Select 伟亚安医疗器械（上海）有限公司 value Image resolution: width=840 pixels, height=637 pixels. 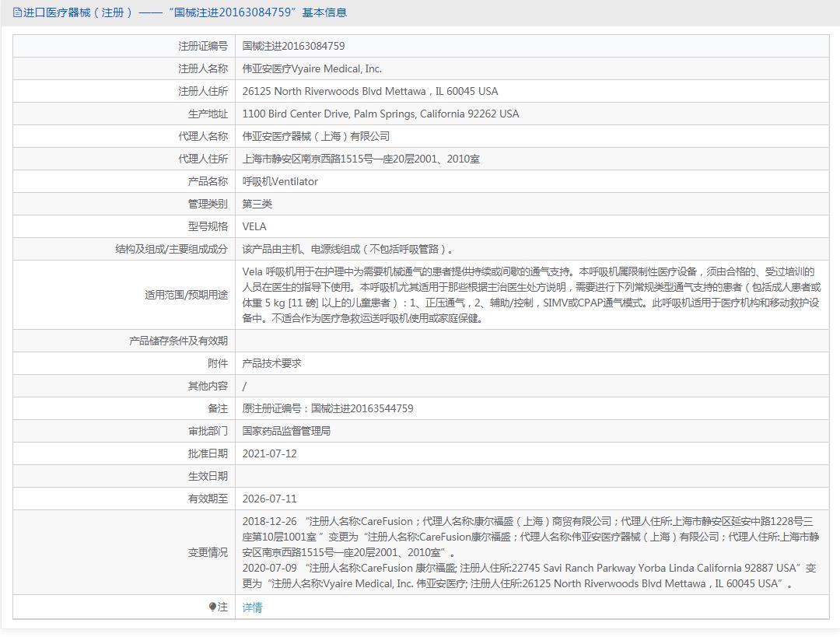click(316, 136)
